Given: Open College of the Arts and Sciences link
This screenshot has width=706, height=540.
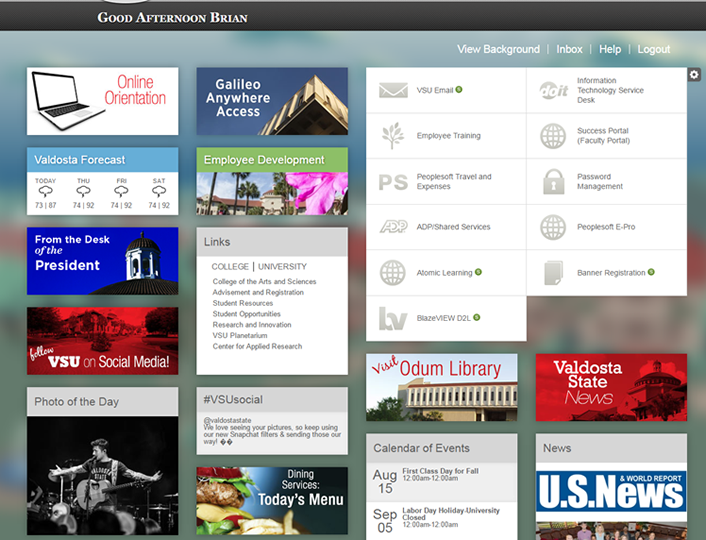Looking at the screenshot, I should pyautogui.click(x=264, y=281).
